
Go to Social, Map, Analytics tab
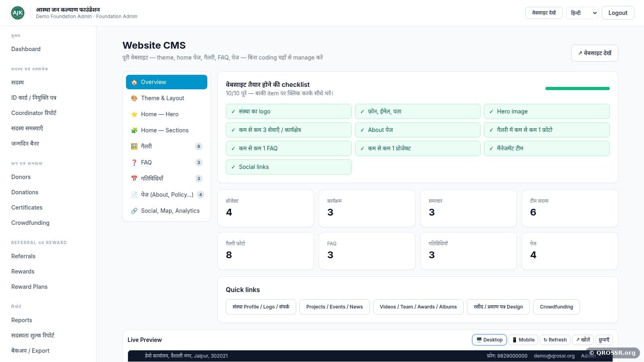167,211
